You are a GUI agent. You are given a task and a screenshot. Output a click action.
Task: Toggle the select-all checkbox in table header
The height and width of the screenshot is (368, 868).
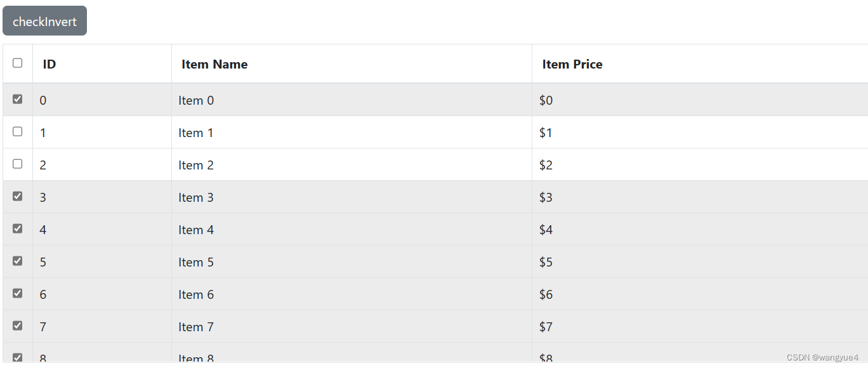pyautogui.click(x=17, y=63)
